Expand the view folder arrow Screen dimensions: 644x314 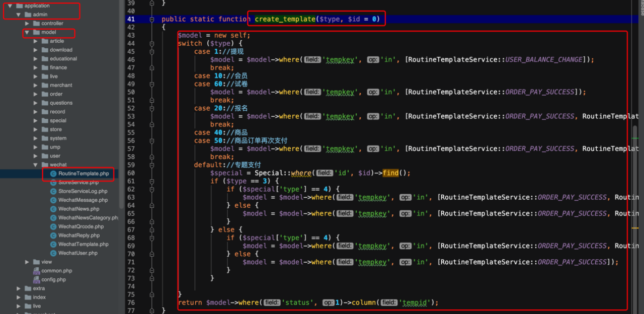(27, 262)
